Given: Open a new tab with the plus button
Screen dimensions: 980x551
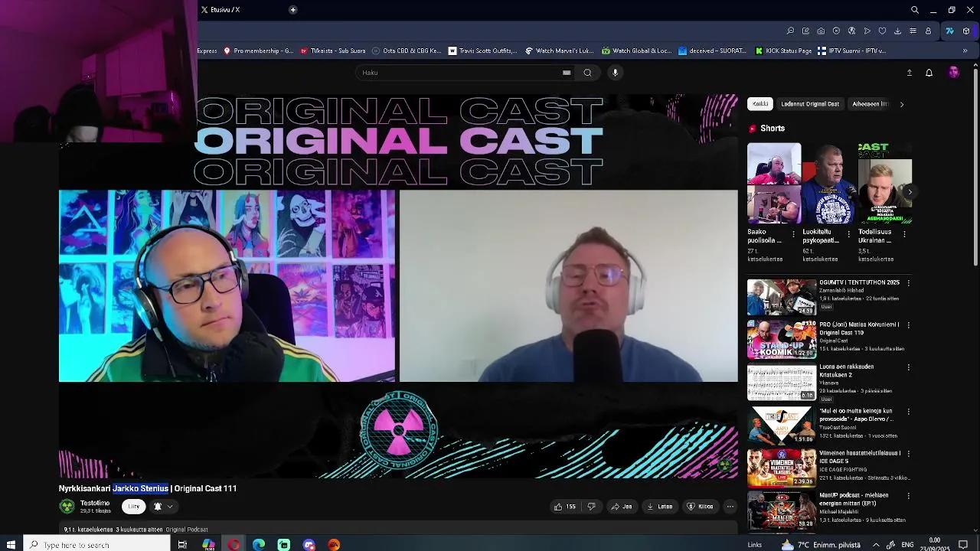Looking at the screenshot, I should click(x=292, y=10).
